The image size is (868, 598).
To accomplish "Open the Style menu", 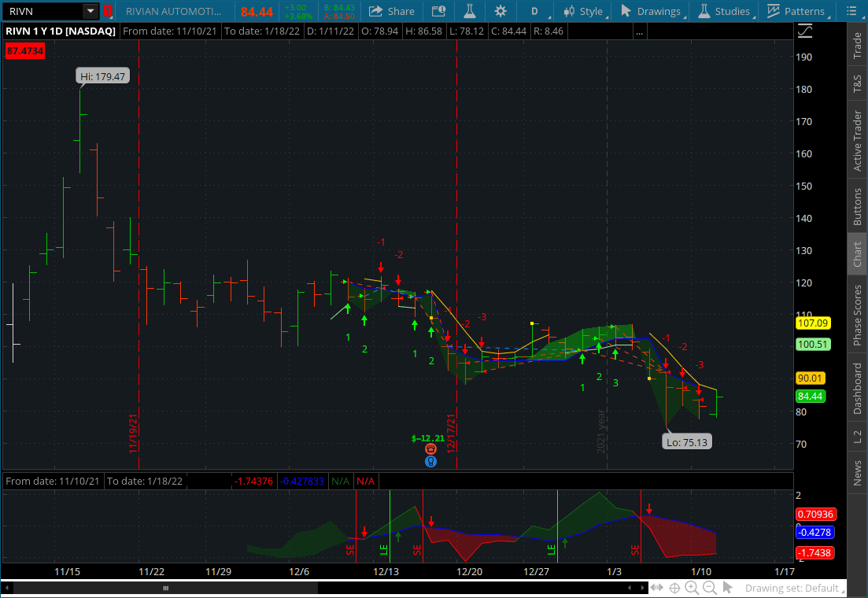I will pos(585,11).
